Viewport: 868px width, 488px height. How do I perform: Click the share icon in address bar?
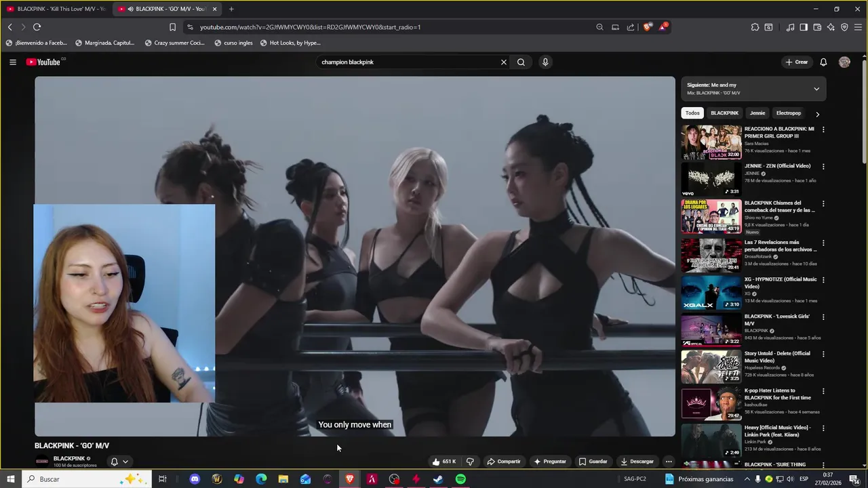[631, 27]
